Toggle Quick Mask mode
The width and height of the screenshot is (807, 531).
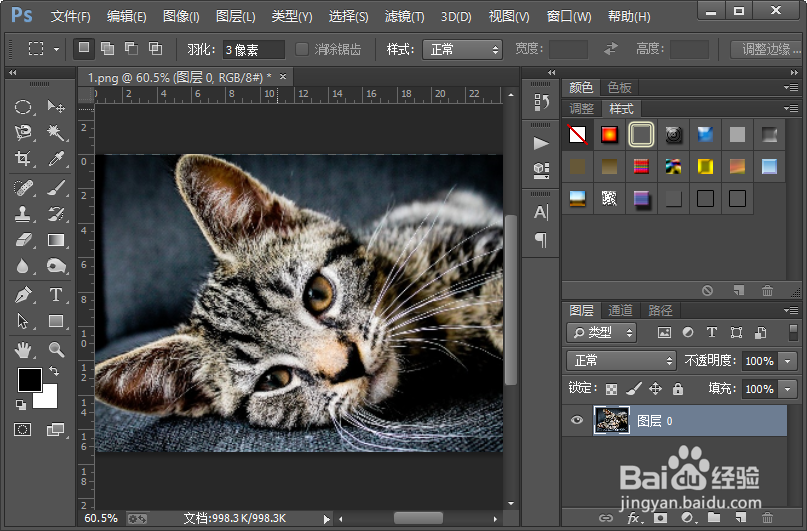[x=23, y=429]
